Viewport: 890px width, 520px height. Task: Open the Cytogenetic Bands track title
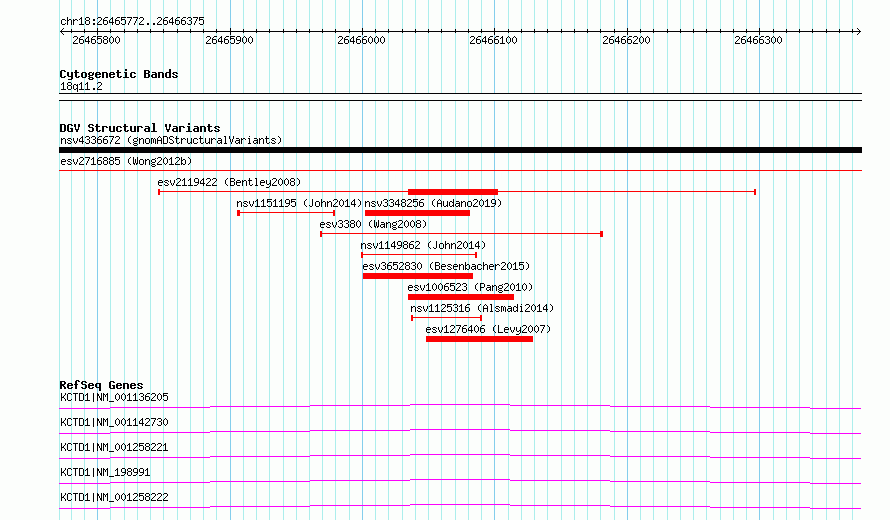coord(119,74)
